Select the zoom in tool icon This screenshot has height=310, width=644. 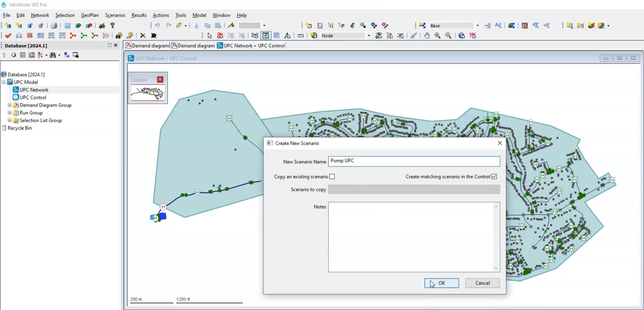437,35
